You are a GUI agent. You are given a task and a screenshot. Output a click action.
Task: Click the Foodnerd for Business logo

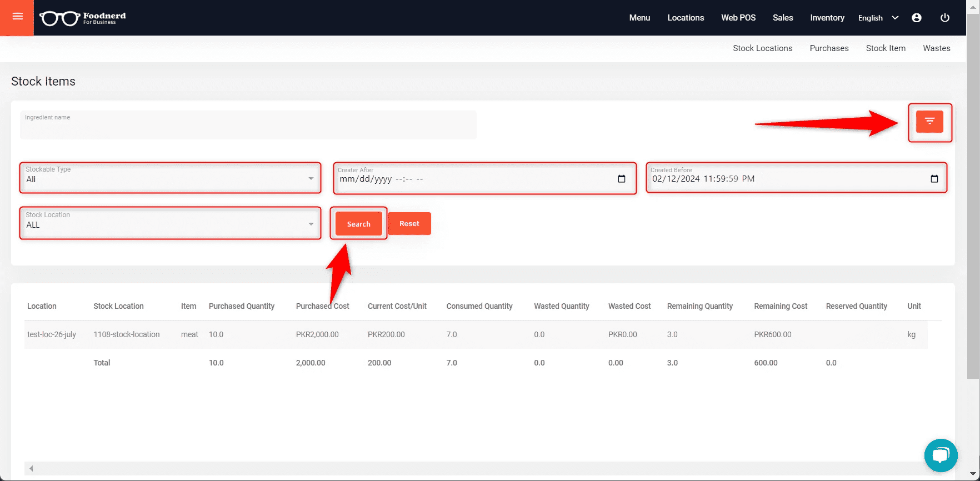(83, 18)
